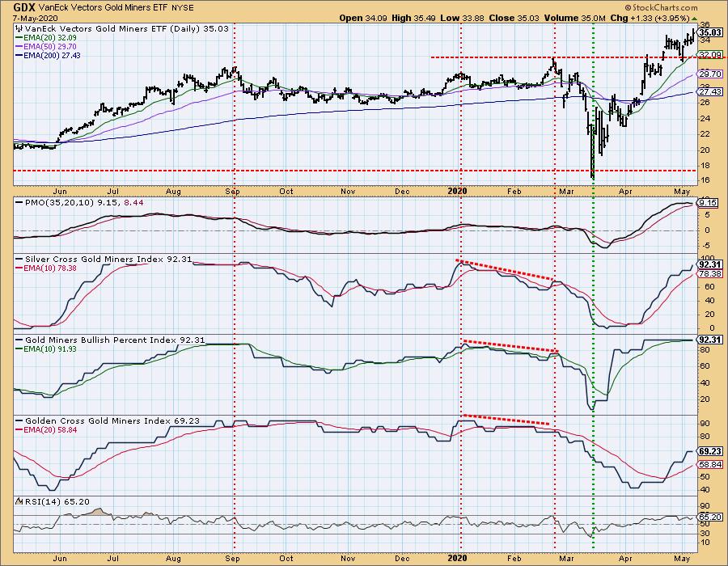The height and width of the screenshot is (566, 728).
Task: Click the High 35.49 value
Action: pos(414,18)
